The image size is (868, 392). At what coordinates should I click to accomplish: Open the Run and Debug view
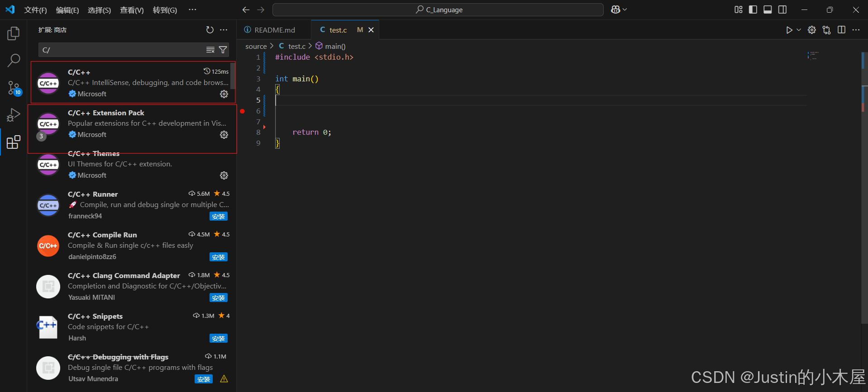(x=14, y=115)
